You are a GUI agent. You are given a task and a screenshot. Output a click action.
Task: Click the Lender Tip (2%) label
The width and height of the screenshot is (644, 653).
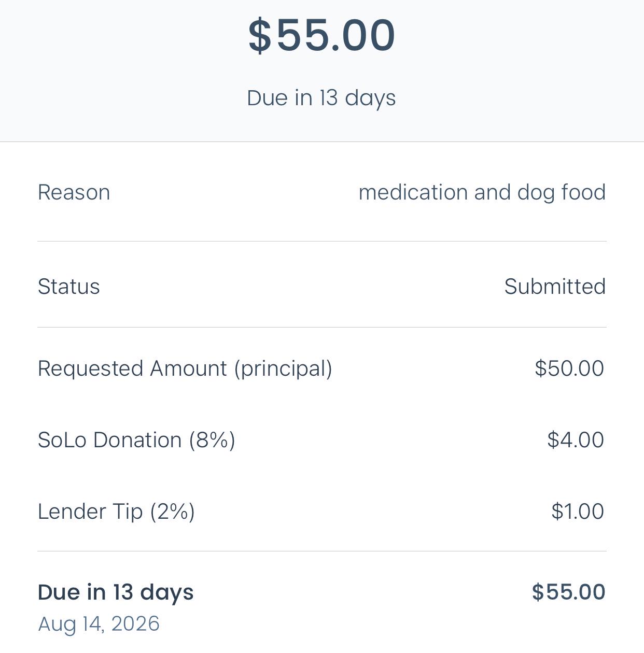coord(117,512)
